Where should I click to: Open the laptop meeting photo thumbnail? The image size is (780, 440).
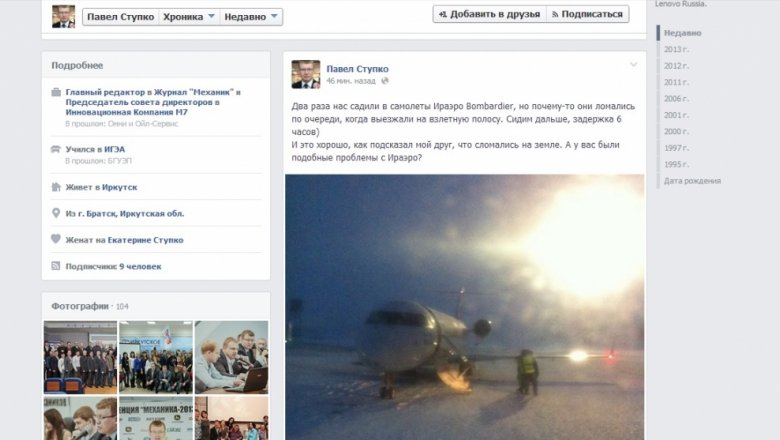(231, 357)
